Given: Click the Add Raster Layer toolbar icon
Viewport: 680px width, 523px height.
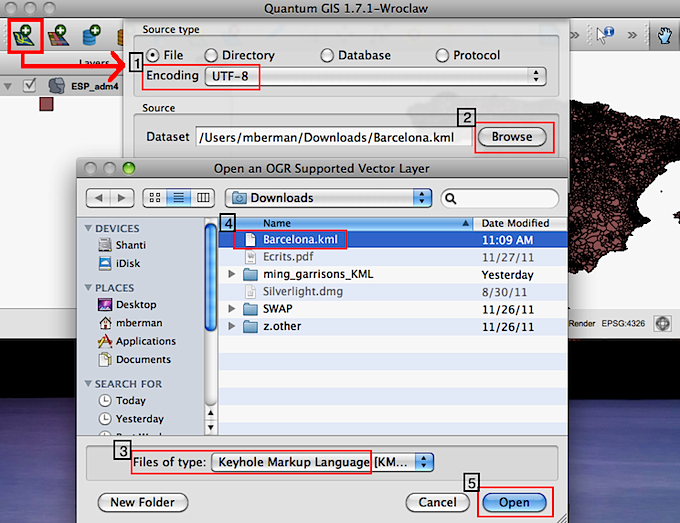Looking at the screenshot, I should tap(58, 36).
